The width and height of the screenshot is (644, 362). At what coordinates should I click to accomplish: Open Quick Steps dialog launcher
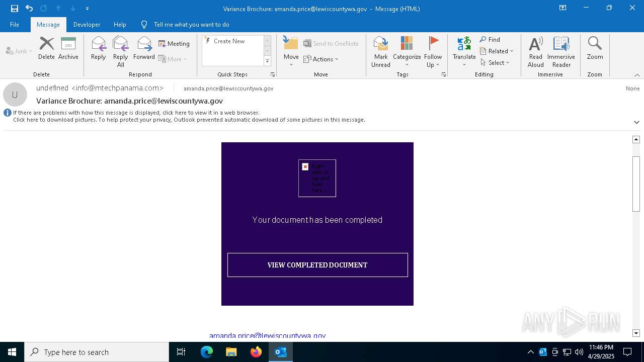pyautogui.click(x=273, y=74)
